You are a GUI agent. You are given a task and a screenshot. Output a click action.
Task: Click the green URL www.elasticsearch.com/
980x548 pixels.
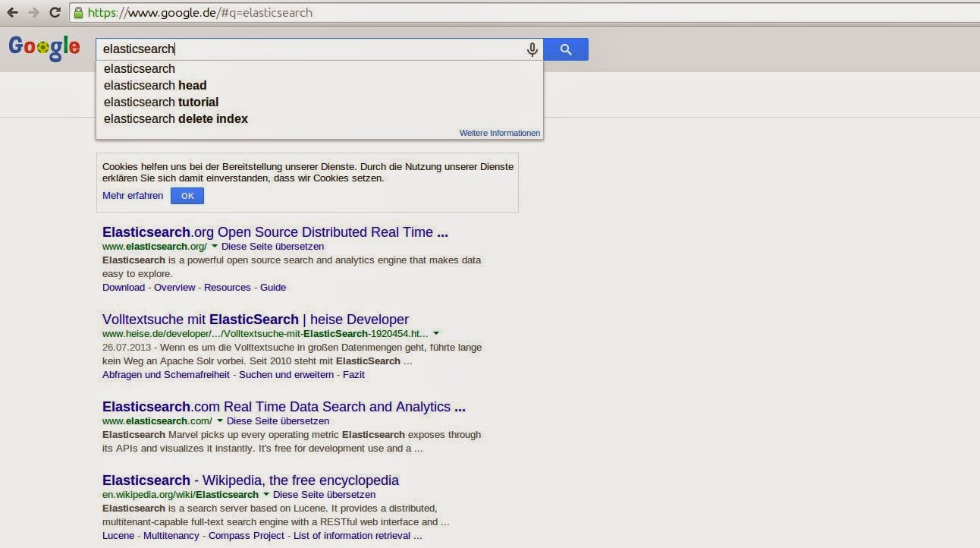[157, 421]
